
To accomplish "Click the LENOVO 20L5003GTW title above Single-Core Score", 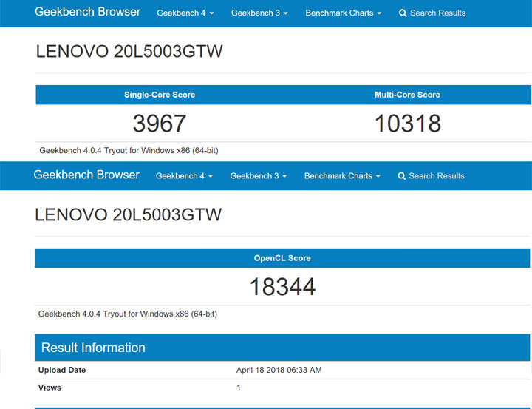I will (x=129, y=52).
